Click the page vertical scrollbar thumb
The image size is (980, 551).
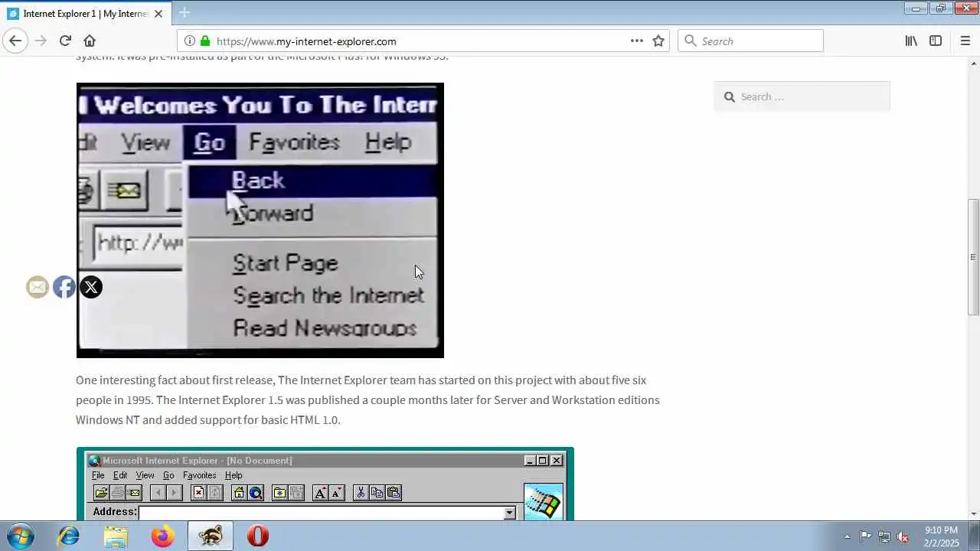click(973, 257)
